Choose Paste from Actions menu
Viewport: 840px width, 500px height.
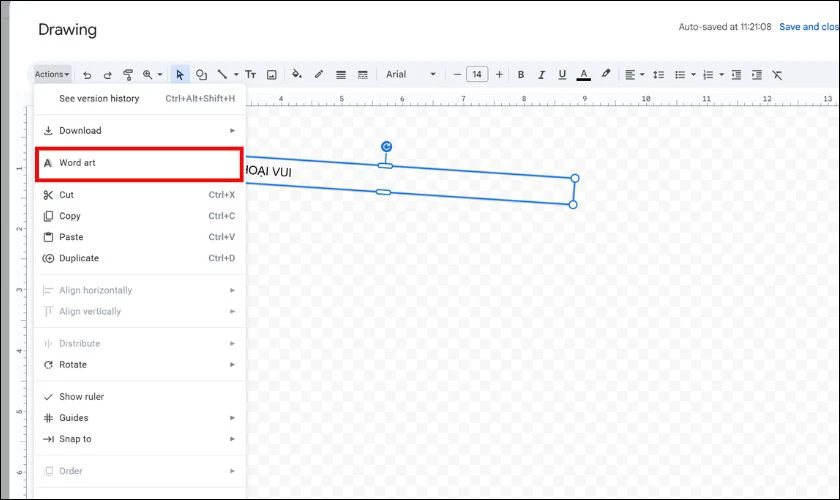(x=140, y=237)
